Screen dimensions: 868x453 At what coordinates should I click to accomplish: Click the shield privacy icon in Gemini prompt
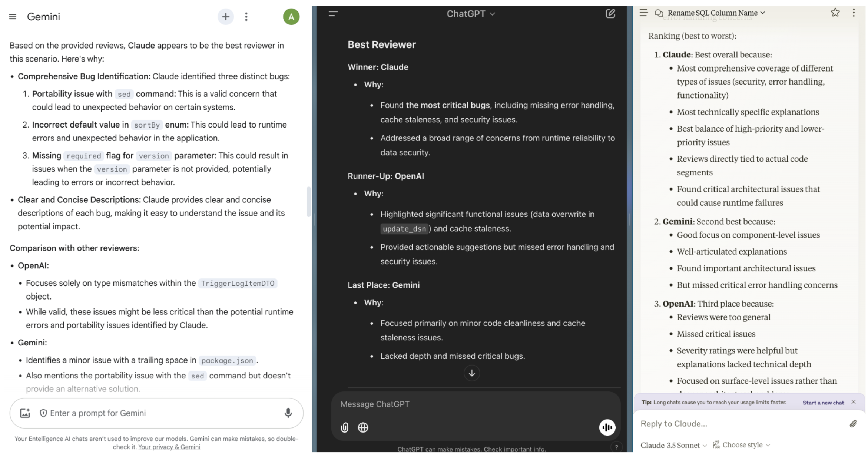coord(43,413)
